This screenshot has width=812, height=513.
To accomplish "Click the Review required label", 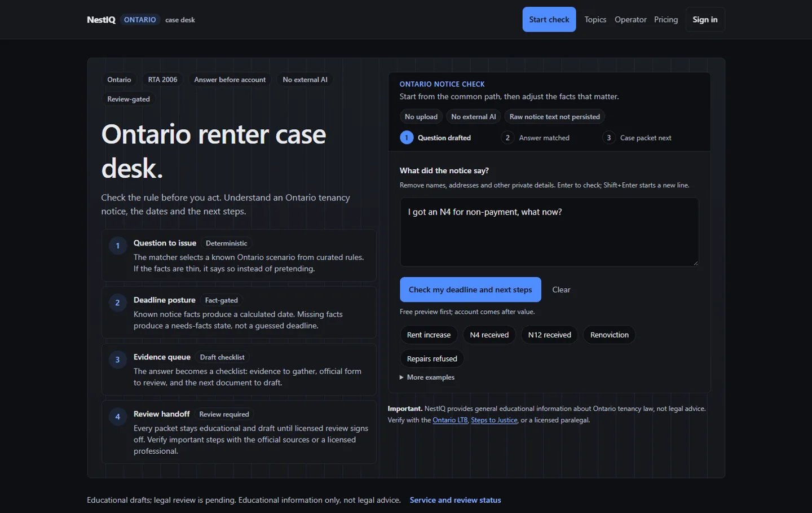I will tap(224, 414).
